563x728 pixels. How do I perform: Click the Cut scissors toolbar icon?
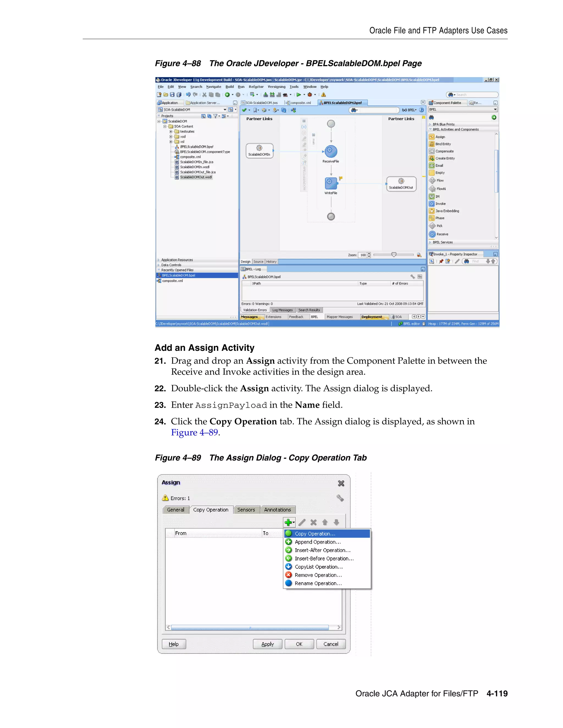(204, 95)
